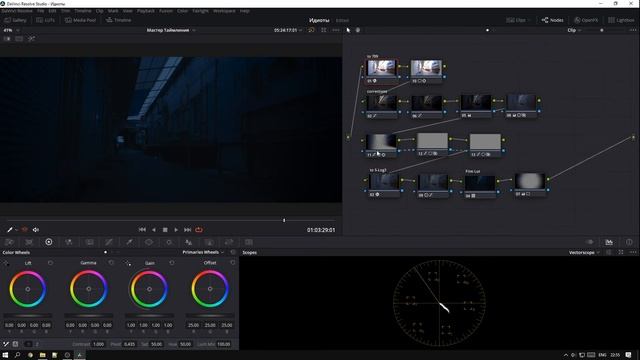Image resolution: width=640 pixels, height=360 pixels.
Task: Reset the Gamma wheel
Action: [x=111, y=263]
